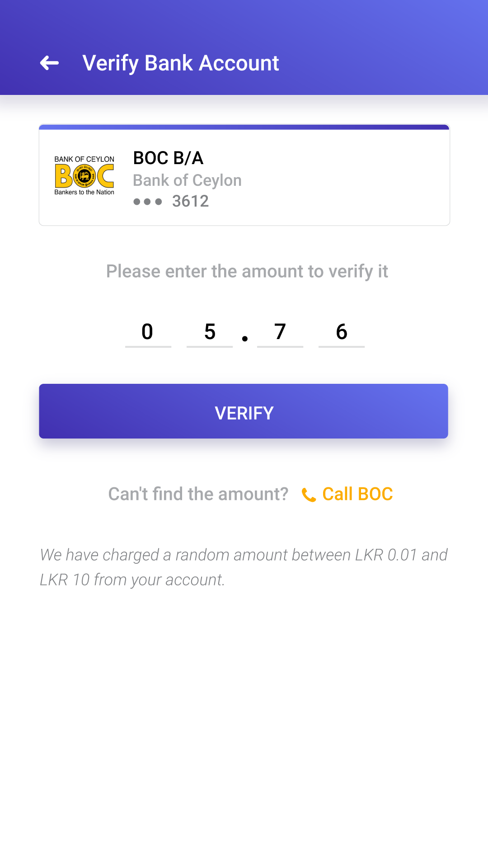This screenshot has height=868, width=488.
Task: Click the gray Bank of Ceylon subtitle
Action: 187,180
